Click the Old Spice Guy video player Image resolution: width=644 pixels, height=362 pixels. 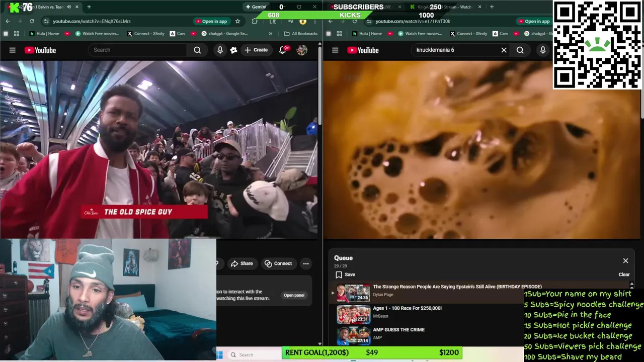point(159,149)
